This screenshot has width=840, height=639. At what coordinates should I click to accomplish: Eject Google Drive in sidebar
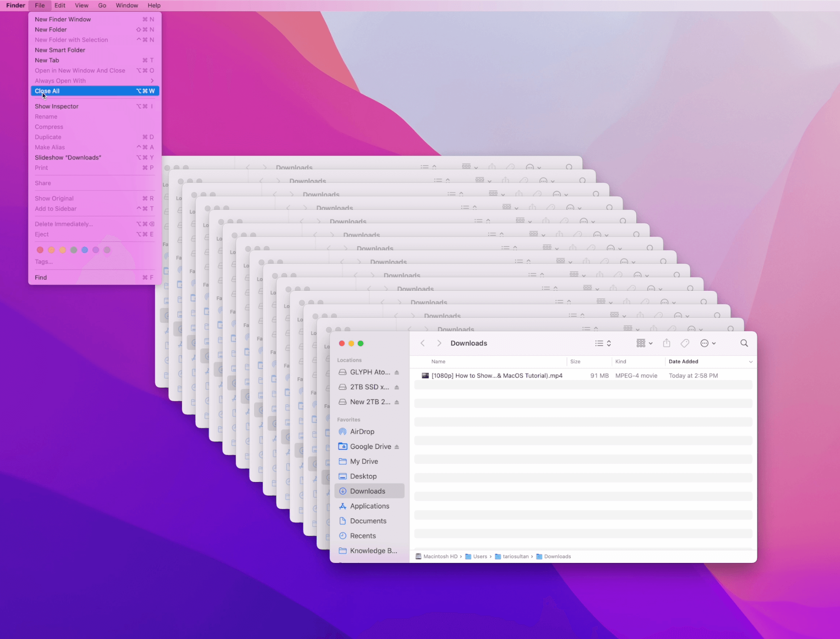click(x=397, y=446)
